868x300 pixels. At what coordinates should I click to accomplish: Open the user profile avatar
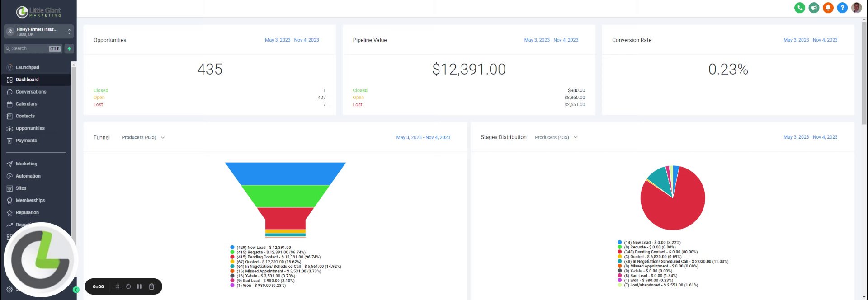[x=856, y=8]
